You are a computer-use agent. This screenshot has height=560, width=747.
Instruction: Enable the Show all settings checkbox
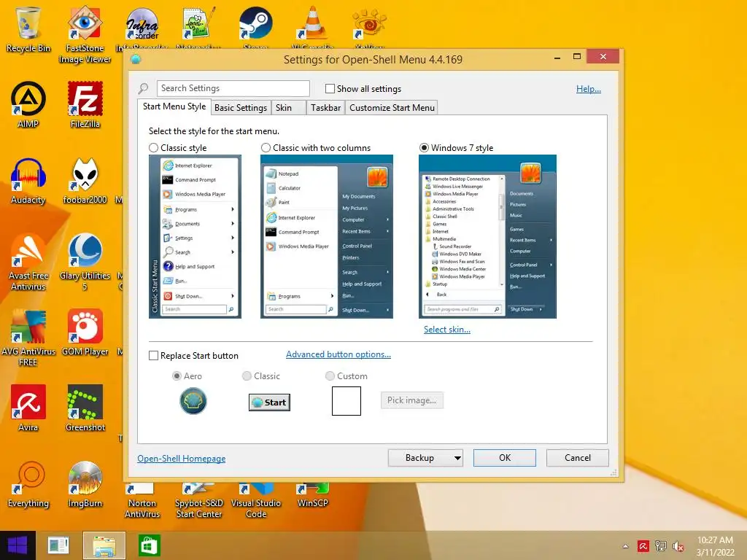tap(330, 88)
